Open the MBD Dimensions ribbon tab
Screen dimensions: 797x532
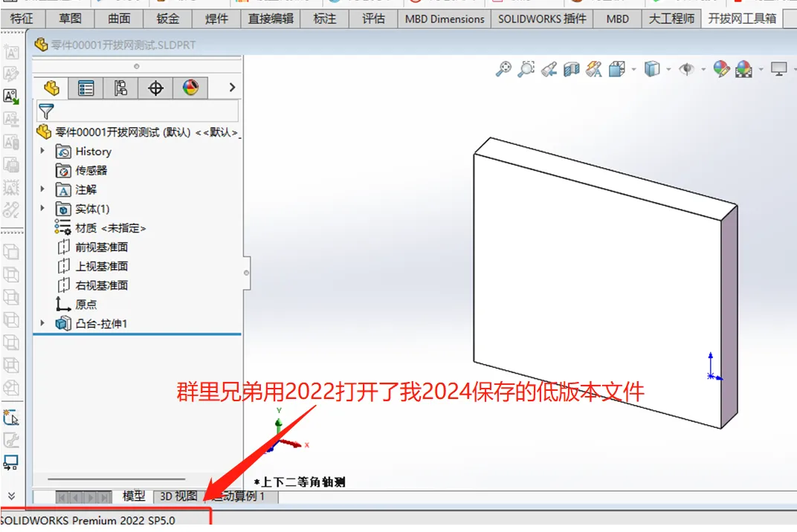coord(445,19)
